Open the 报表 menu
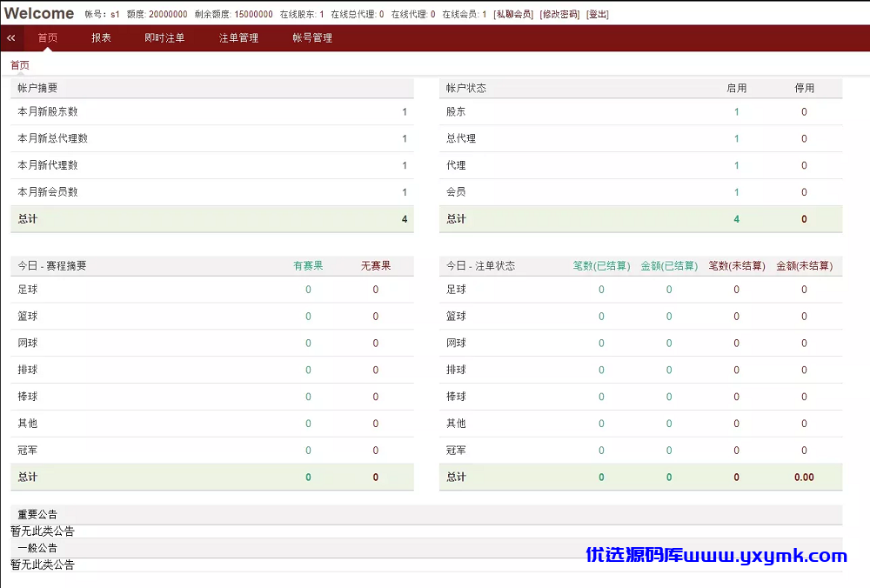 [x=102, y=38]
